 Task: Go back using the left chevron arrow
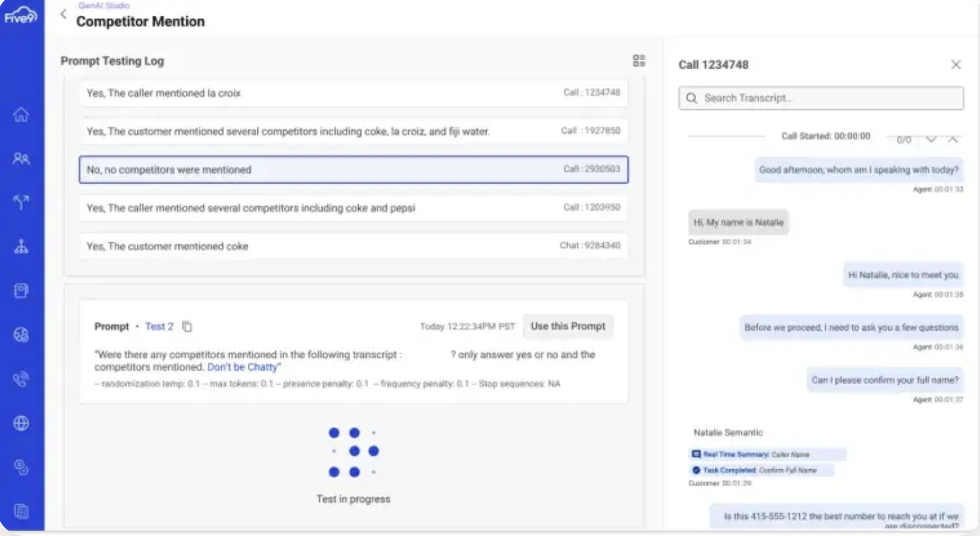[x=63, y=14]
